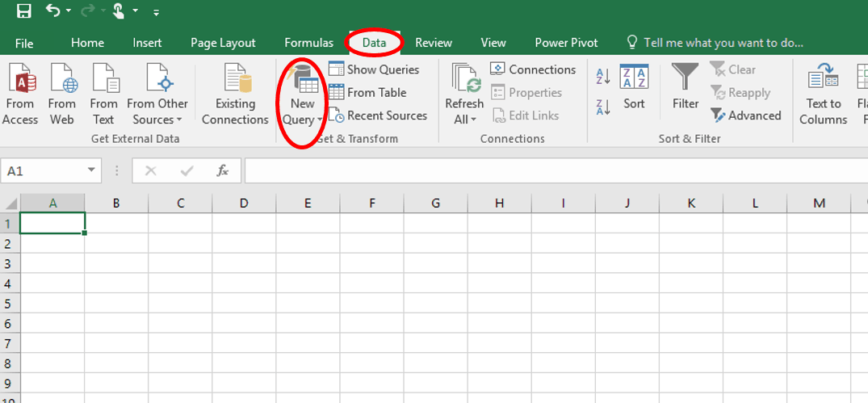Import data From Text
The height and width of the screenshot is (403, 868).
(103, 94)
